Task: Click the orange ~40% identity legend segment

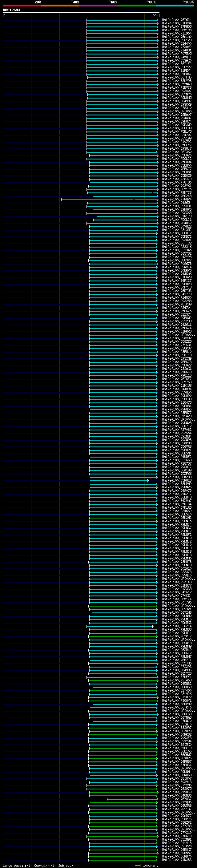Action: (x=60, y=6)
